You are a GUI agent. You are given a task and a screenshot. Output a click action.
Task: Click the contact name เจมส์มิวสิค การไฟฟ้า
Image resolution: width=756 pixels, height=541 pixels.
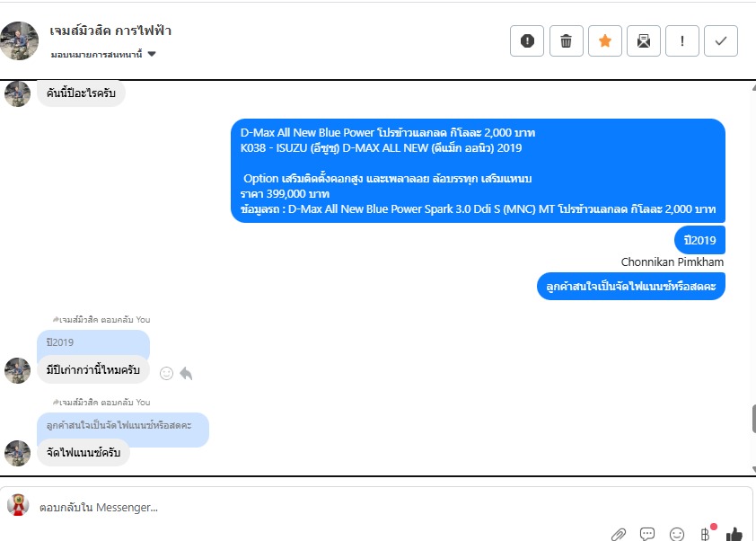tap(110, 31)
